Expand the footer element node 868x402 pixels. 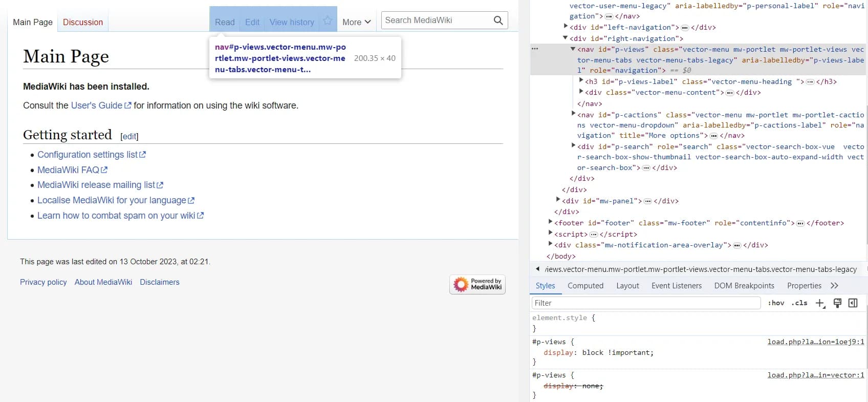[x=550, y=222]
